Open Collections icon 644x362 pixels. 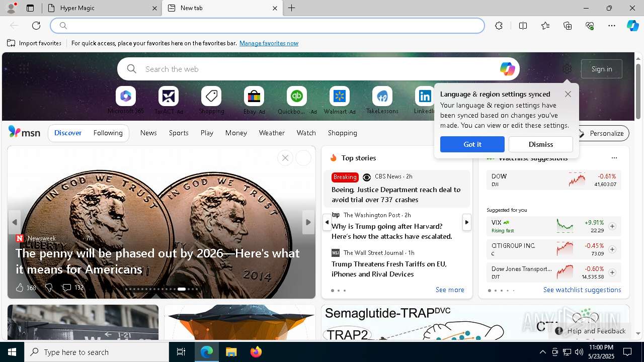pyautogui.click(x=568, y=26)
